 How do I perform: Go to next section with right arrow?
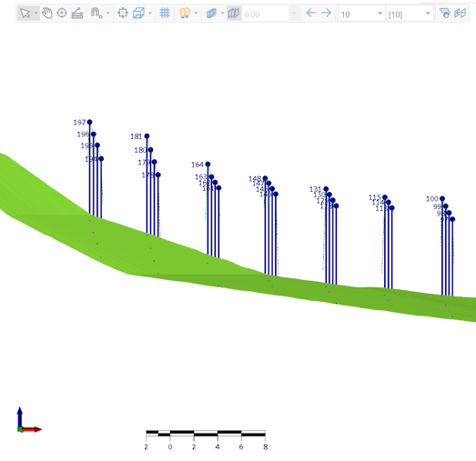pos(327,13)
